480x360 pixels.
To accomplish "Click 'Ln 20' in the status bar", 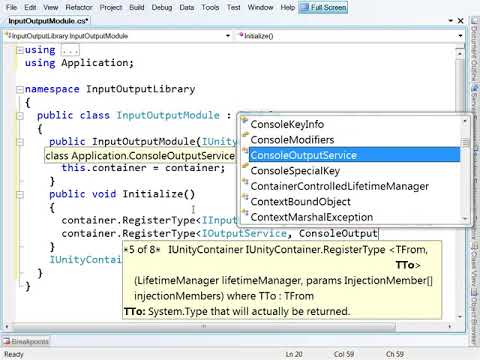I will (294, 354).
